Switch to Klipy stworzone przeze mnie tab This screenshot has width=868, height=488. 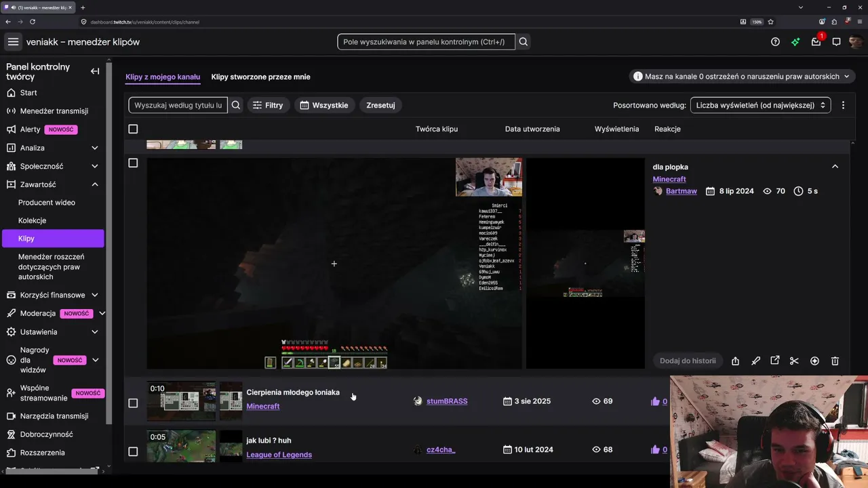[260, 77]
